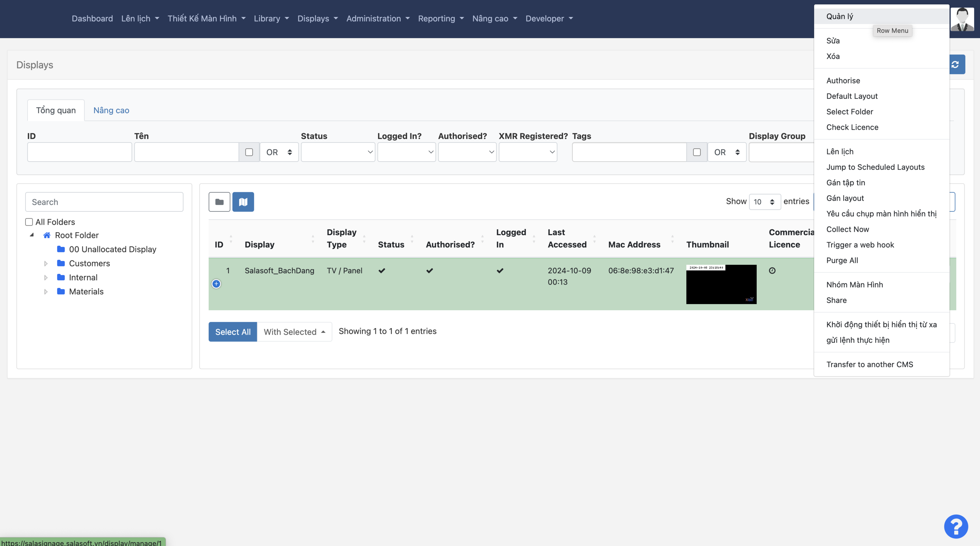Click the map view icon button
This screenshot has height=546, width=980.
click(x=243, y=202)
